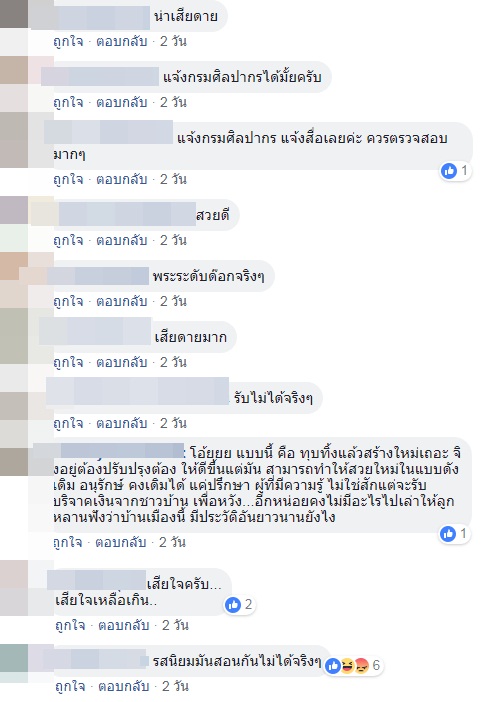
Task: Open the blurred commenter name before 'สวยดี'
Action: 127,214
